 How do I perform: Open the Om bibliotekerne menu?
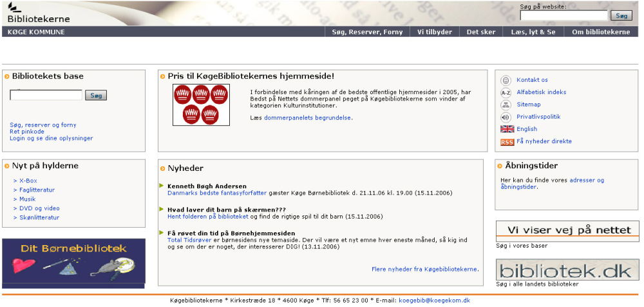tap(601, 32)
